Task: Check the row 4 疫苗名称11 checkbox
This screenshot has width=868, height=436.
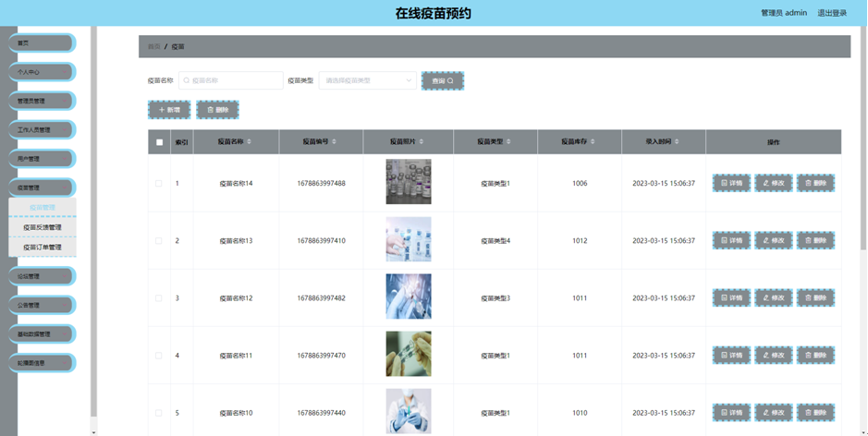Action: (159, 356)
